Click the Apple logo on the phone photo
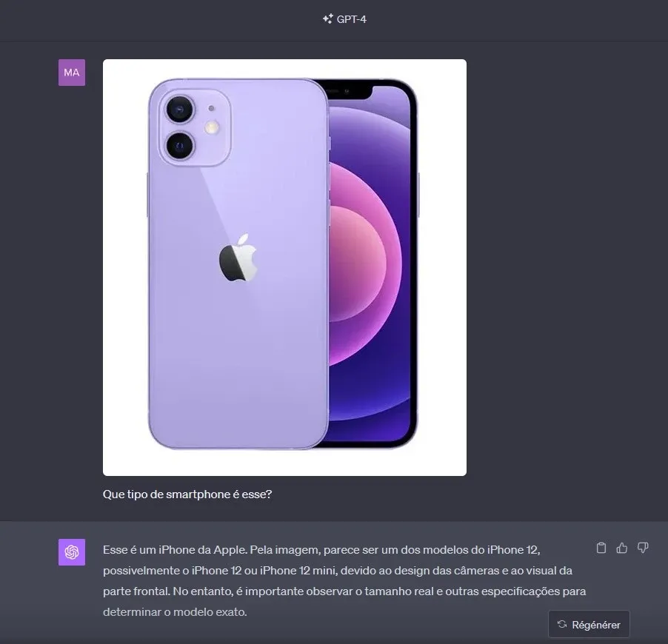Viewport: 668px width, 644px height. [238, 258]
